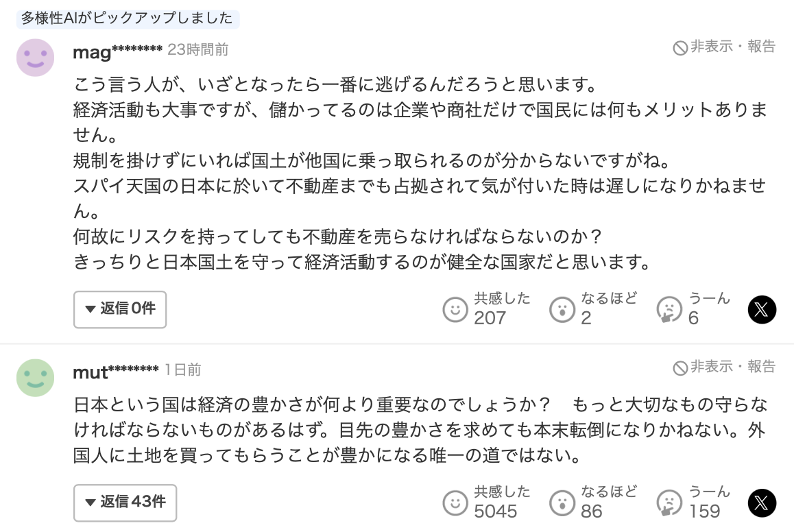
Task: Expand the 返信0件 replies on mag's comment
Action: tap(120, 309)
